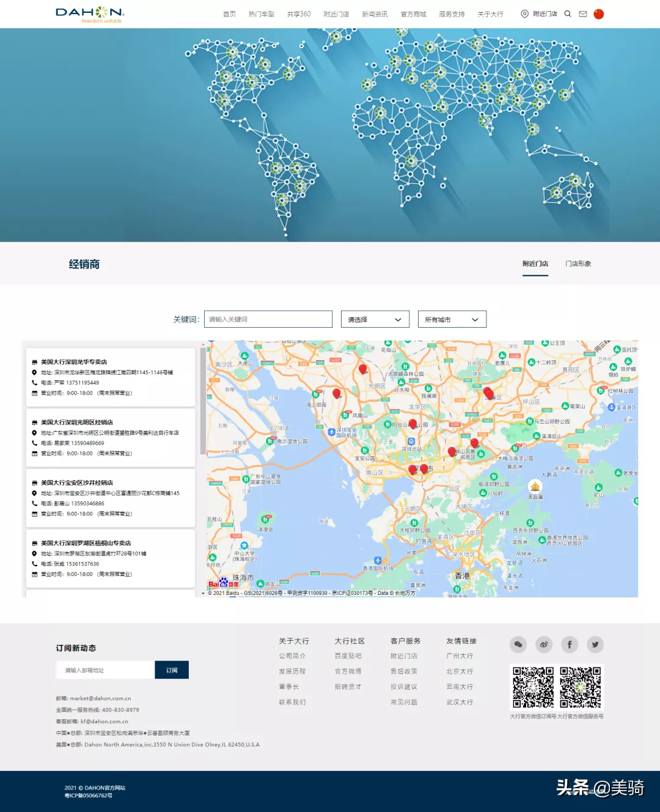Open the 百度贴吧 footer link
Image resolution: width=660 pixels, height=812 pixels.
(x=348, y=656)
